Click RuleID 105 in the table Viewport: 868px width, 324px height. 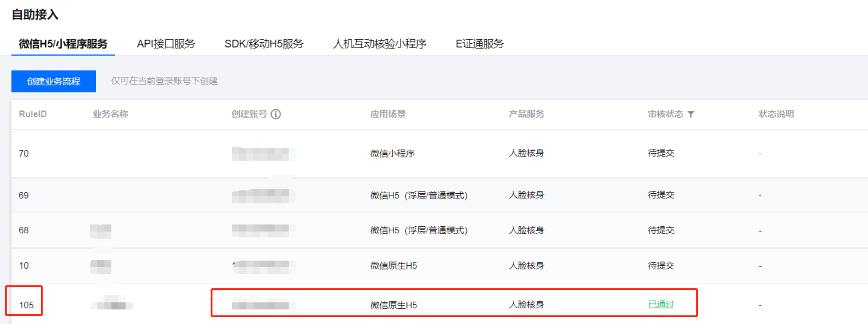[x=26, y=305]
